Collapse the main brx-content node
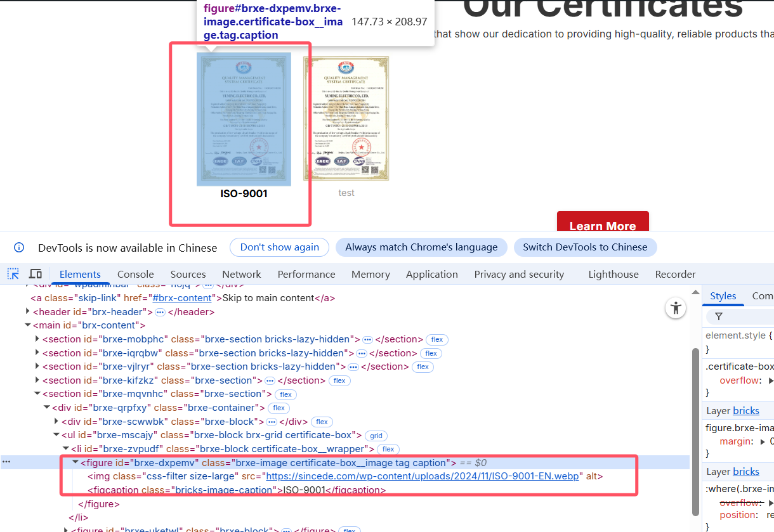Image resolution: width=774 pixels, height=532 pixels. tap(28, 325)
